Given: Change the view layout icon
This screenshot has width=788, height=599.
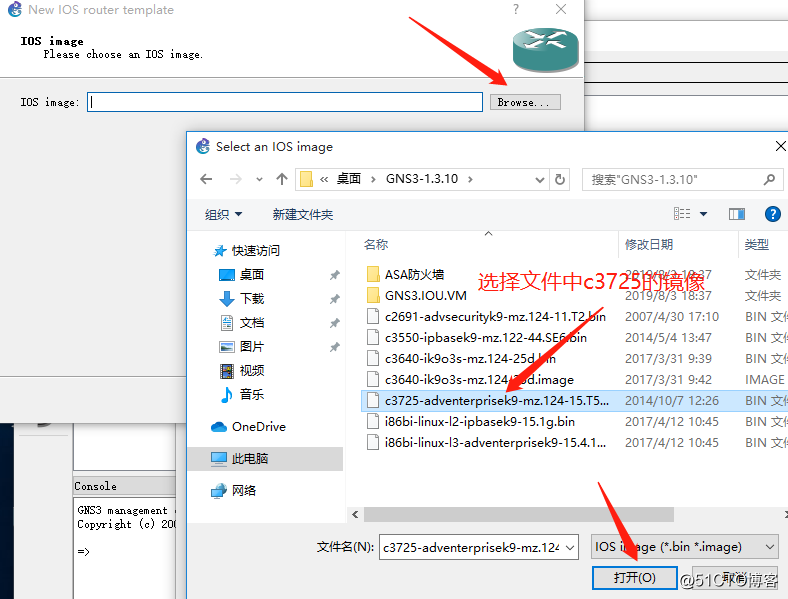Looking at the screenshot, I should [x=682, y=214].
